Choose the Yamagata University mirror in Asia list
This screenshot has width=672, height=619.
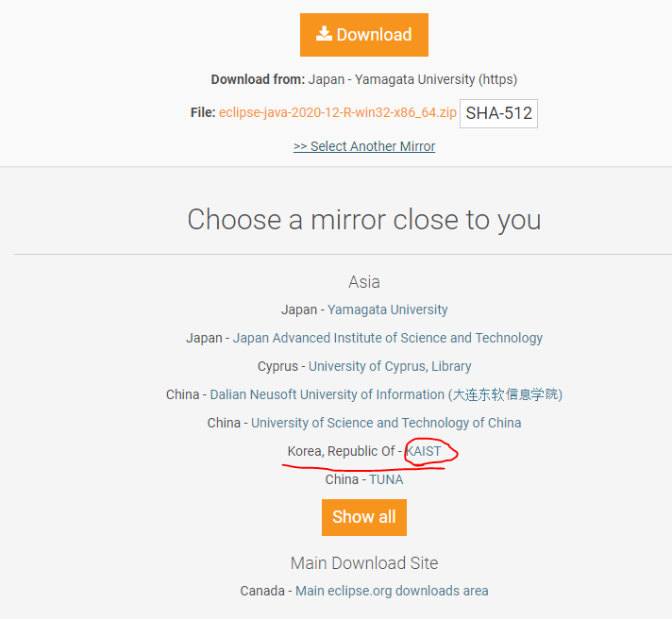pos(387,309)
